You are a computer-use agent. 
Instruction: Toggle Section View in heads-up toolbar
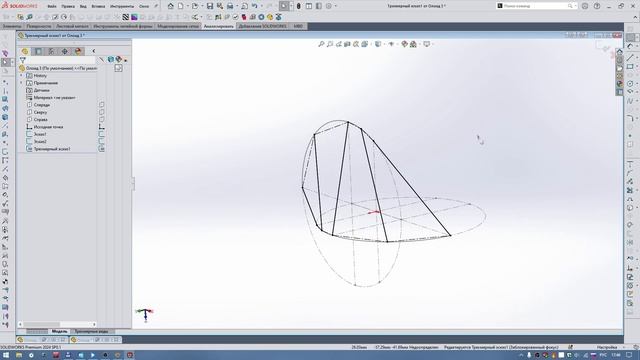347,44
